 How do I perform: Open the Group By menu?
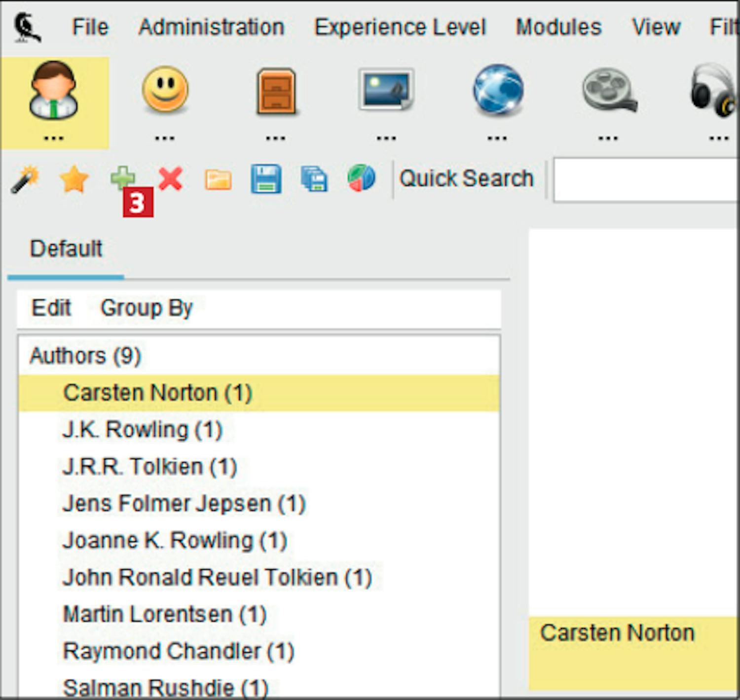146,308
